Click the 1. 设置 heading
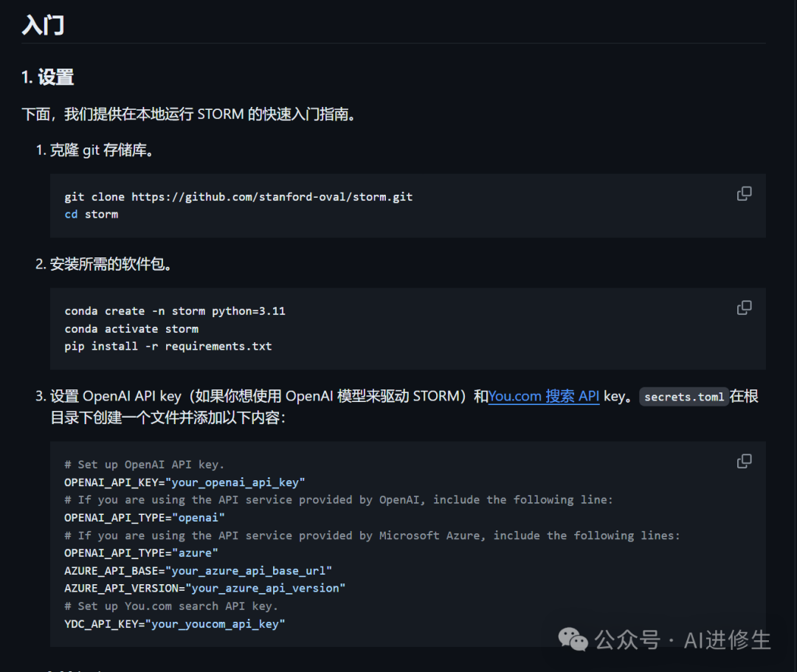 click(48, 77)
